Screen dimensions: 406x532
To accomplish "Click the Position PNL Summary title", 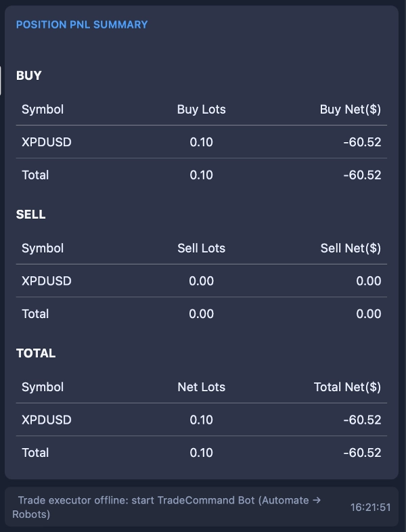I will pos(82,25).
